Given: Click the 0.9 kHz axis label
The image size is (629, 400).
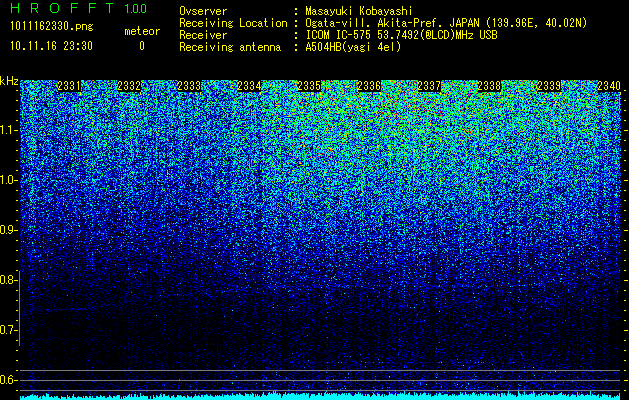Looking at the screenshot, I should (8, 230).
